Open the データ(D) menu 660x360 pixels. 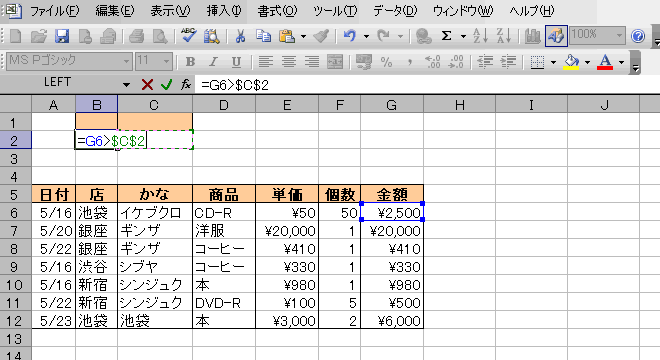pos(395,11)
